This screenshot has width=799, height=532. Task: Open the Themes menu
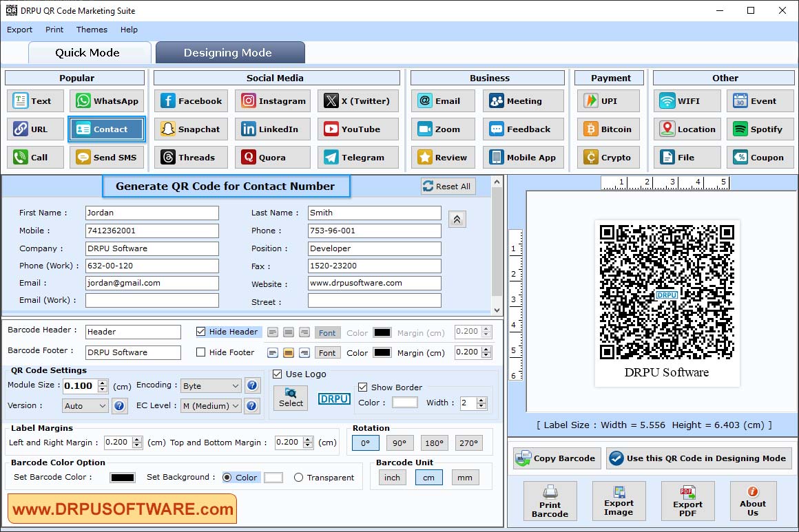92,30
